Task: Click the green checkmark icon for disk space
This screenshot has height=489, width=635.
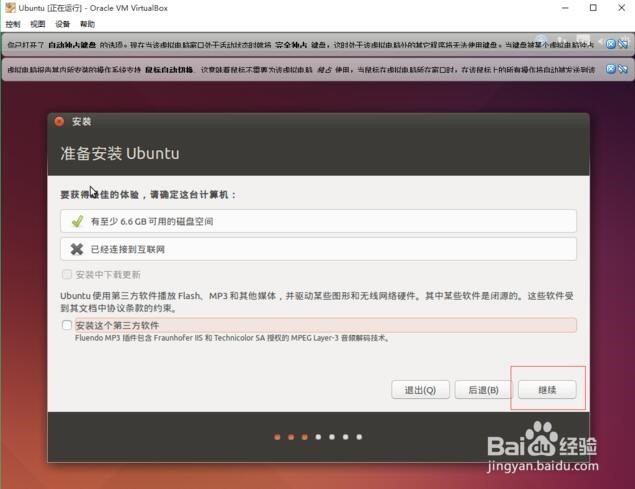Action: tap(77, 221)
